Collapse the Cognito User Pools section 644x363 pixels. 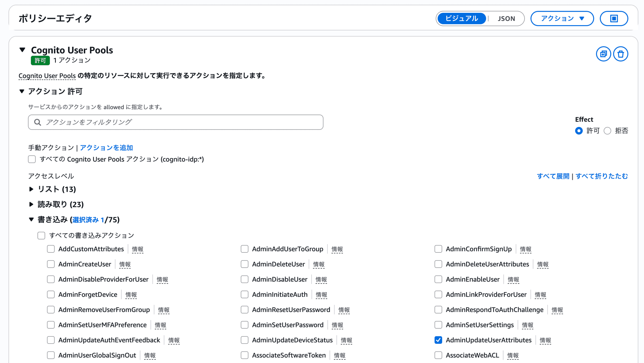(x=22, y=50)
